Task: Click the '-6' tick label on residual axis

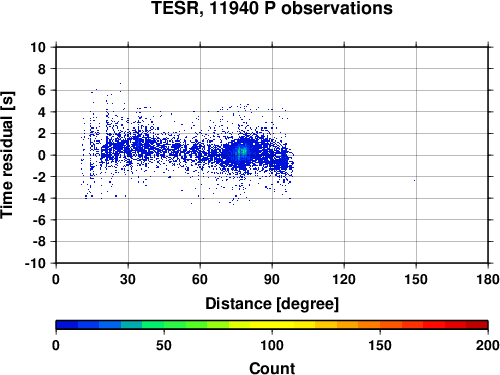Action: [39, 220]
